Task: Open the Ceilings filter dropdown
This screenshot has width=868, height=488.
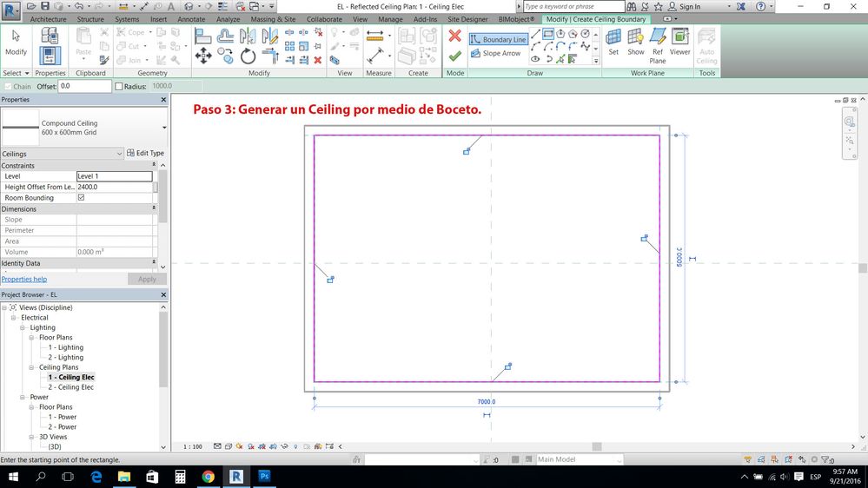Action: coord(119,154)
